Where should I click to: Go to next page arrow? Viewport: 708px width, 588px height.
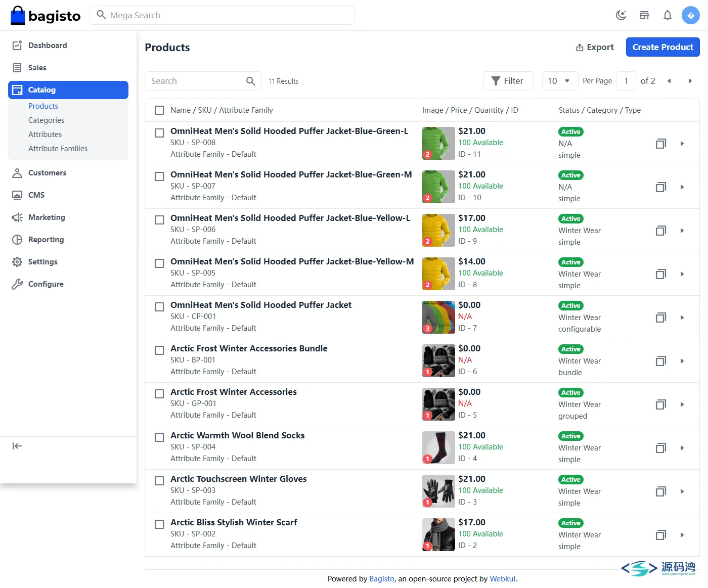pyautogui.click(x=690, y=81)
